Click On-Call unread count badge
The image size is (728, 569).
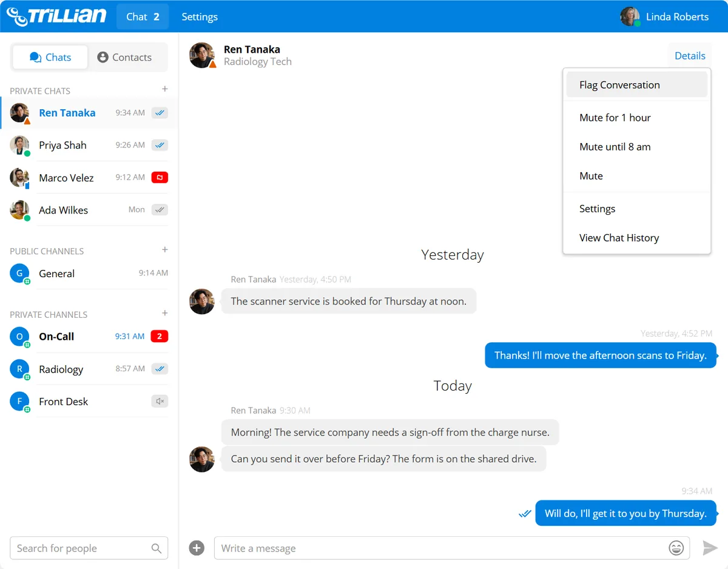pyautogui.click(x=160, y=336)
